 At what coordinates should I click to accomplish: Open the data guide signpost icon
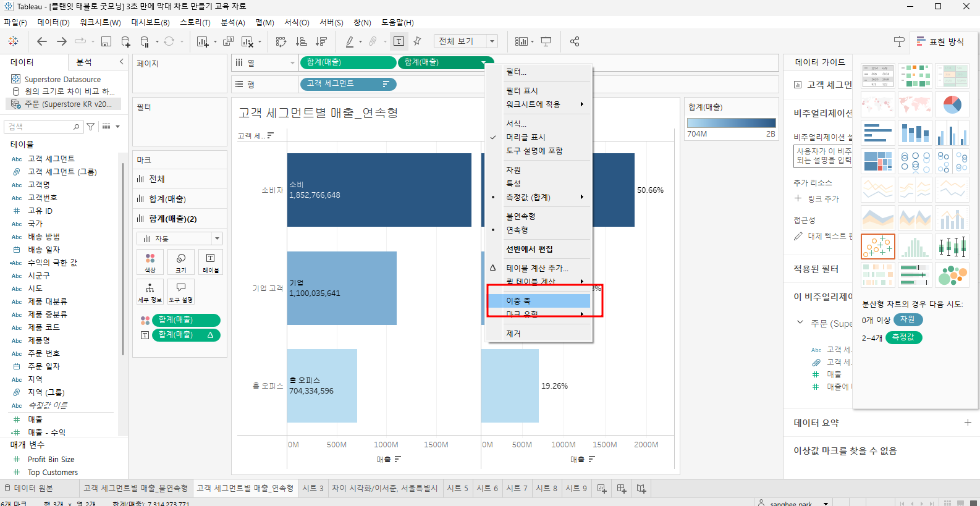pos(899,41)
